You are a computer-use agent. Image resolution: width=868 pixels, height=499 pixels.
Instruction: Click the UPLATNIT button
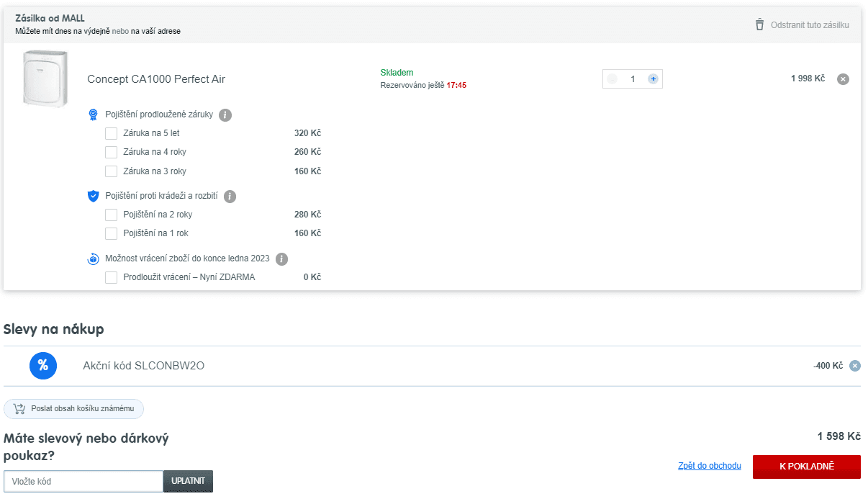[x=188, y=481]
